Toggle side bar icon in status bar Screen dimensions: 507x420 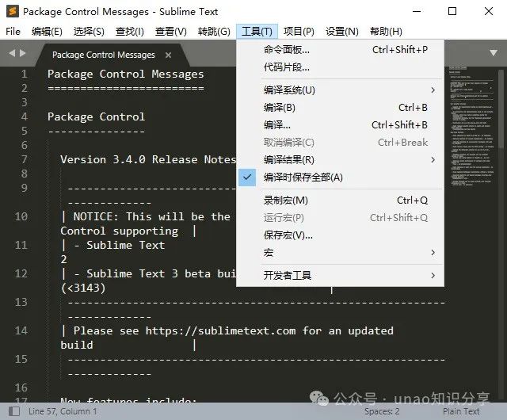tap(14, 411)
